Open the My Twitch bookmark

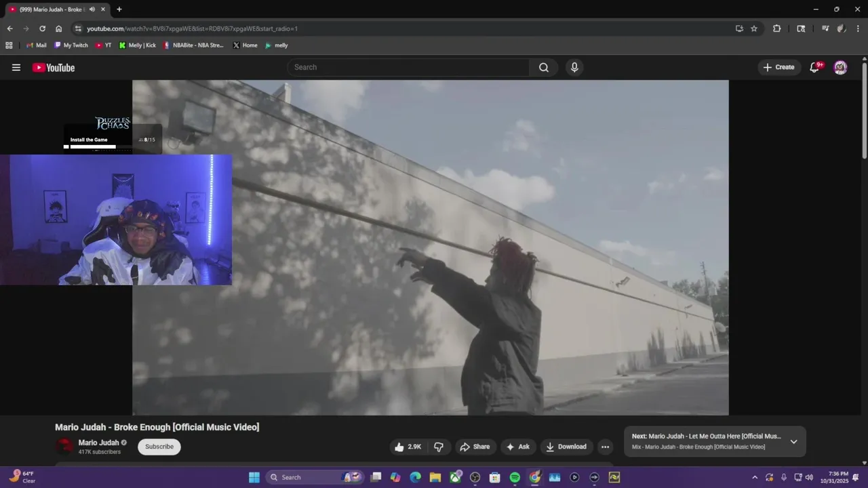pyautogui.click(x=71, y=45)
